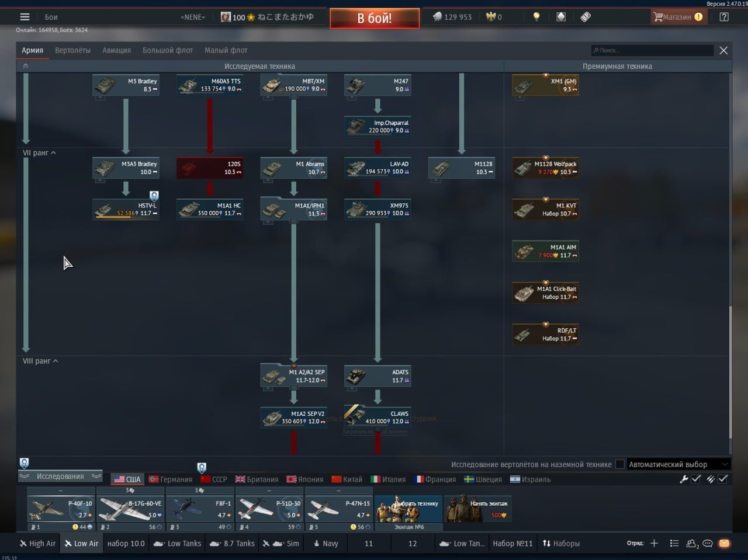Select the P-40F-10 crew slot

pyautogui.click(x=61, y=509)
